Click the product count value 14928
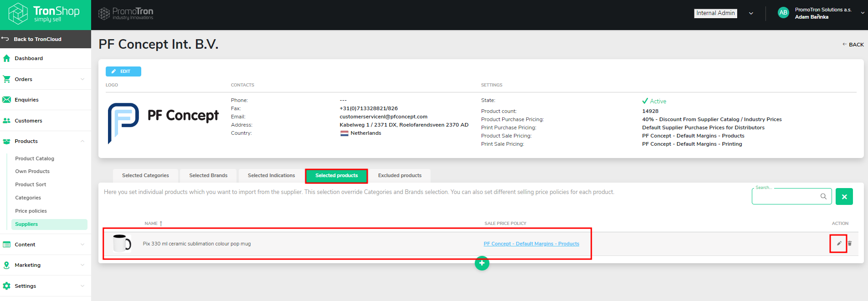Screen dimensions: 868x301 650,111
